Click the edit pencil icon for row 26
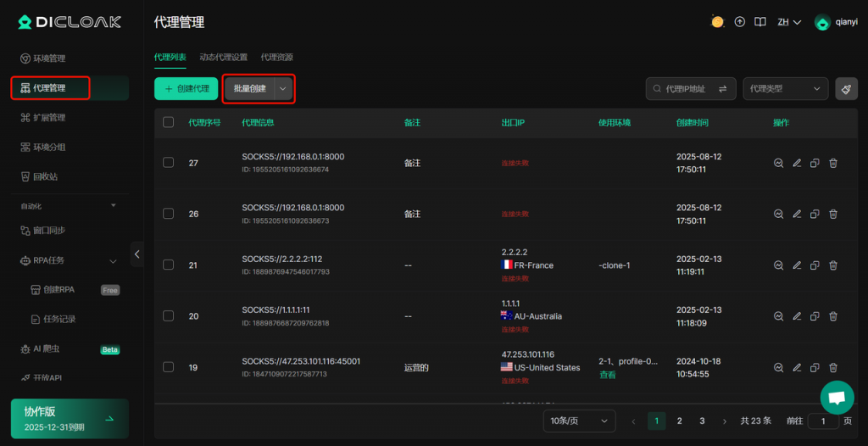Screen dimensions: 868x446 [x=797, y=214]
